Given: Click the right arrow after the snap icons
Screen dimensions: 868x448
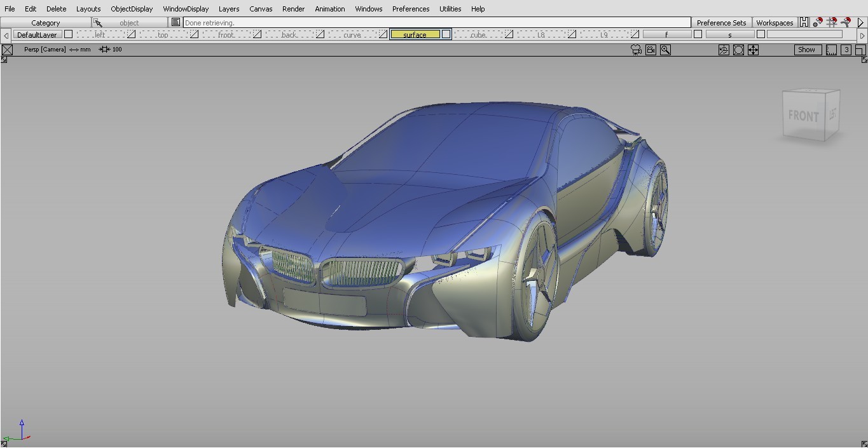Looking at the screenshot, I should [x=861, y=22].
